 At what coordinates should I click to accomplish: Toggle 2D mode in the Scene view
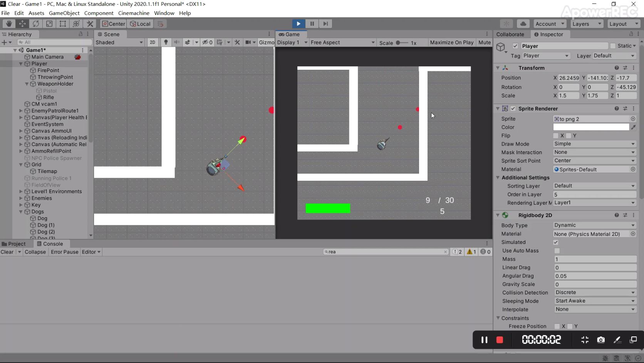153,42
